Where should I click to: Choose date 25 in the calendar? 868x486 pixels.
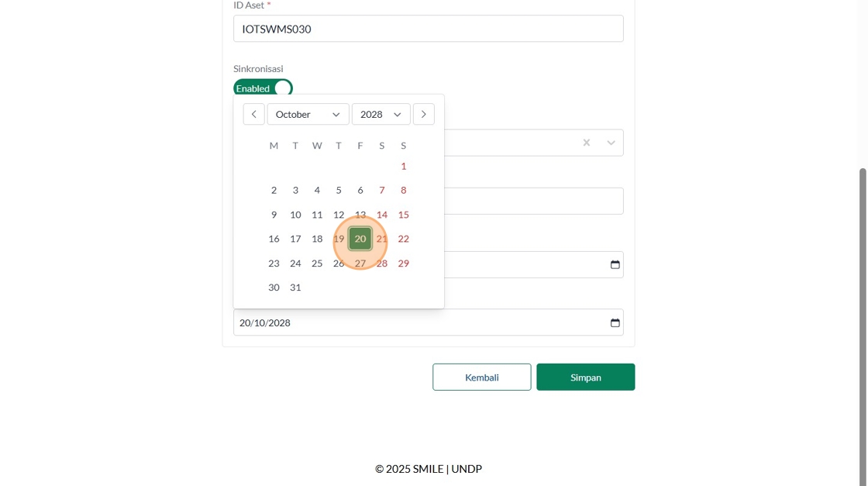[317, 264]
